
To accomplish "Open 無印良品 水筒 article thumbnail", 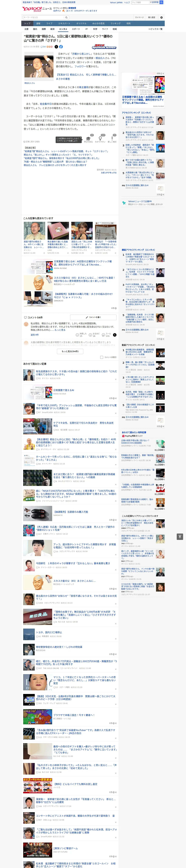I will click(38, 617).
